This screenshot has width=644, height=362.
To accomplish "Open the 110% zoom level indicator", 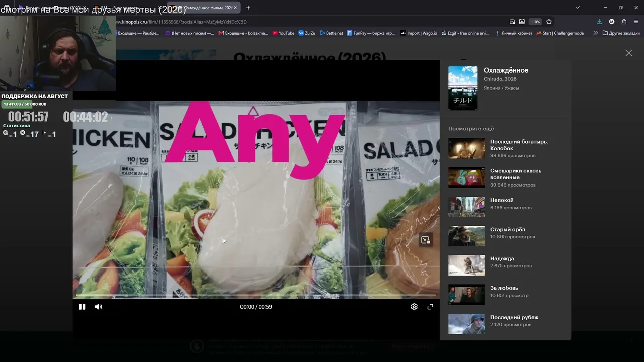I will [x=535, y=22].
